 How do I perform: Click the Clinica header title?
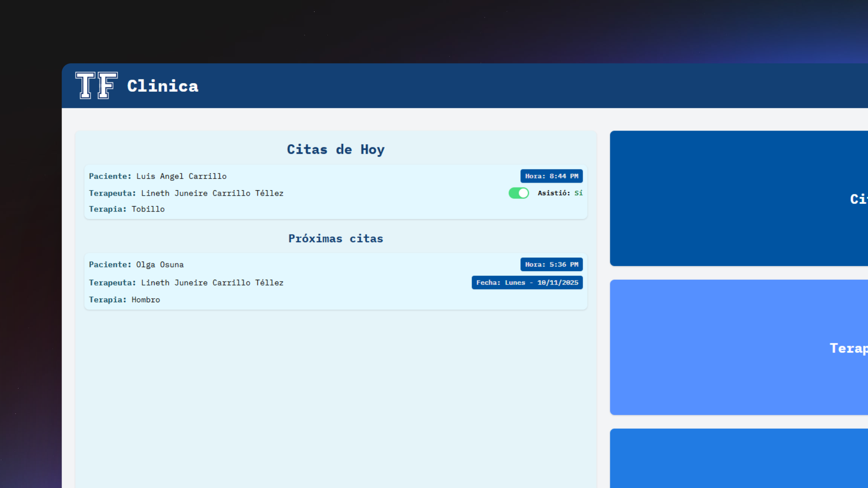(163, 86)
